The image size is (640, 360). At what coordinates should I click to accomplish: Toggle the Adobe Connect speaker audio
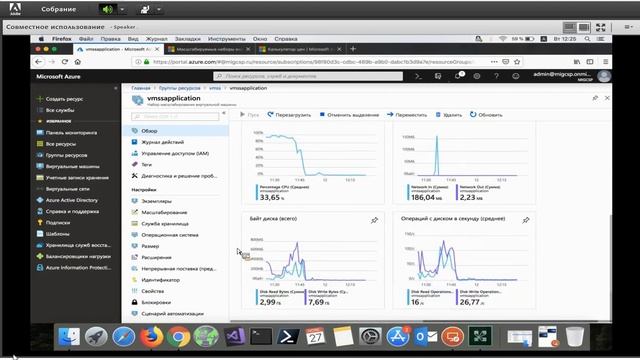pyautogui.click(x=107, y=9)
